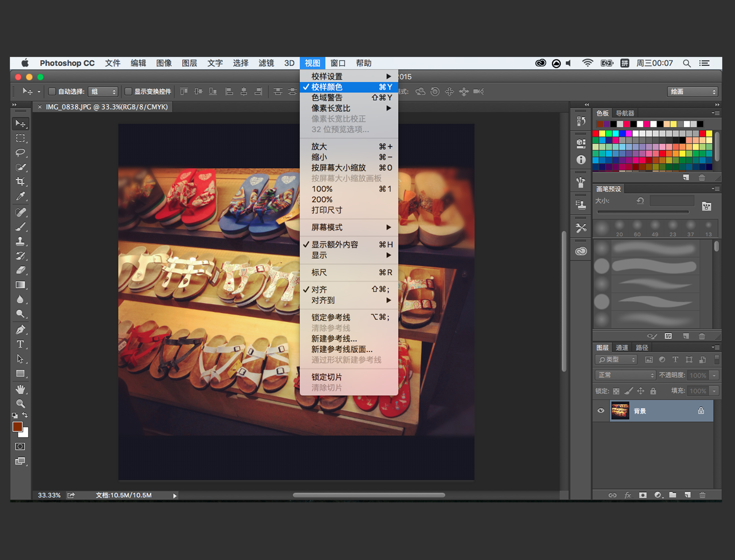Image resolution: width=735 pixels, height=560 pixels.
Task: Enable the 显示变换控件 checkbox
Action: coord(128,91)
